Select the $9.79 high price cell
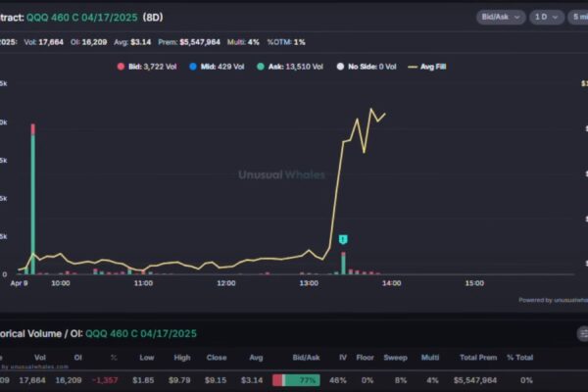The image size is (588, 392). (179, 380)
